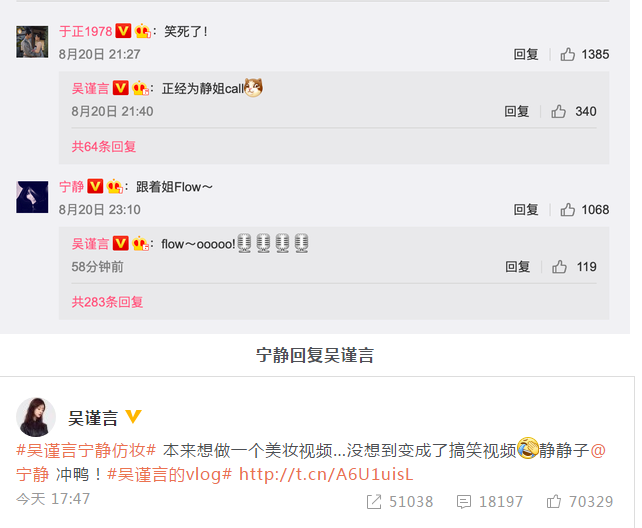Click the verified V badge beside 于正1978

click(123, 31)
